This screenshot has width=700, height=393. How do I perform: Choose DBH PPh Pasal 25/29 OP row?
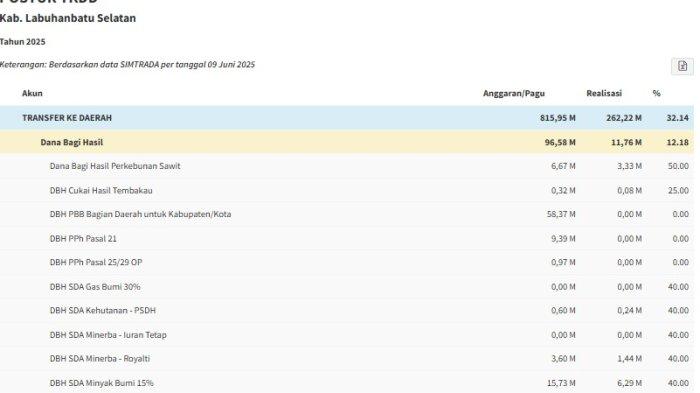(x=347, y=263)
